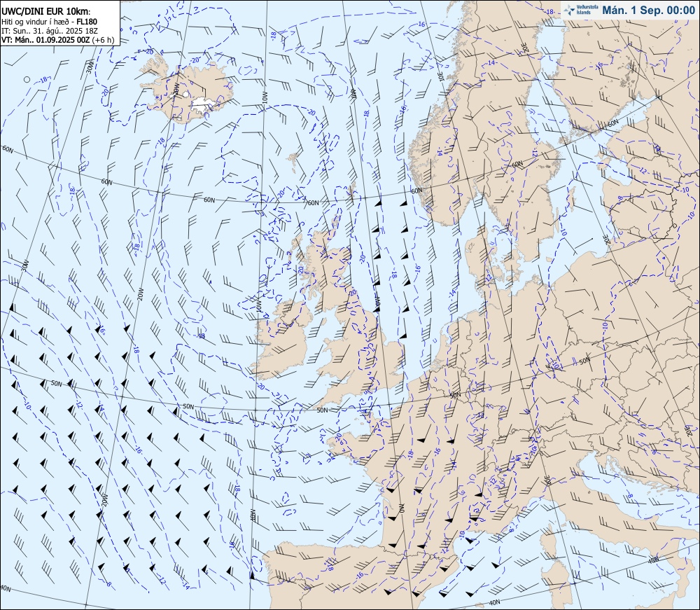Click the "IT: Sun.. 31. ágú.. 2025 18Z" line
Viewport: 700px width, 610px height.
(x=50, y=31)
